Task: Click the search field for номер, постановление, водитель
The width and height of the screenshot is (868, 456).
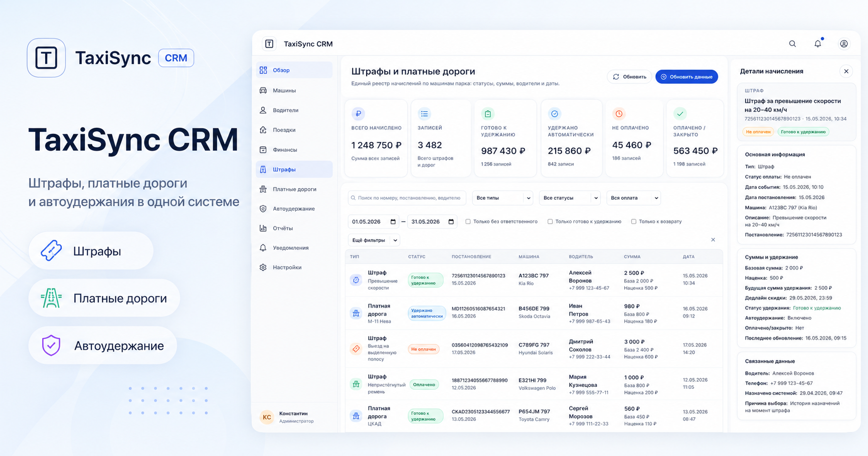Action: [407, 198]
